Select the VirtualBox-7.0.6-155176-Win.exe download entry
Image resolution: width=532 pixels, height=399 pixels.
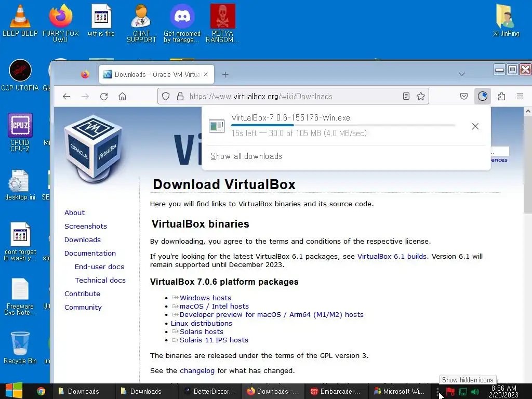346,126
